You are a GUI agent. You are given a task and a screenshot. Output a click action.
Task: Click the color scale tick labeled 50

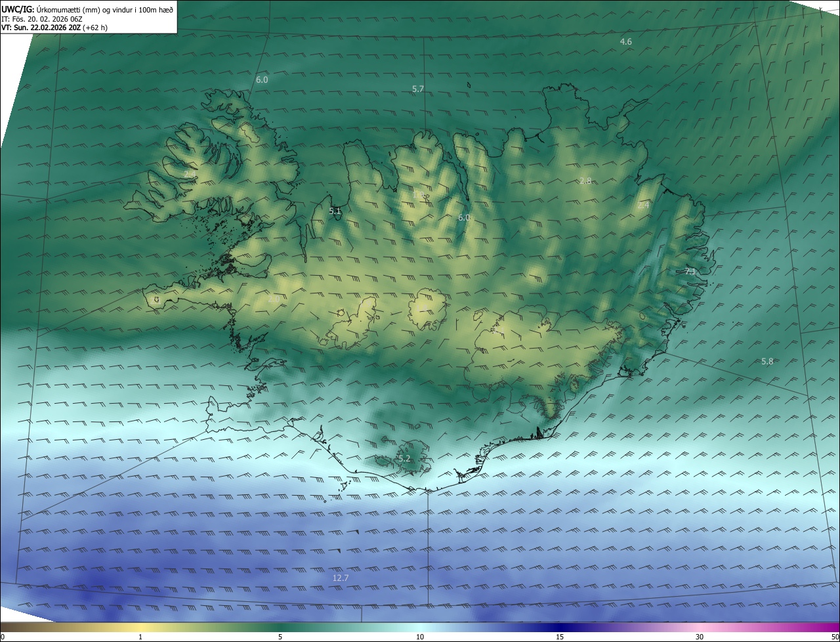[835, 637]
